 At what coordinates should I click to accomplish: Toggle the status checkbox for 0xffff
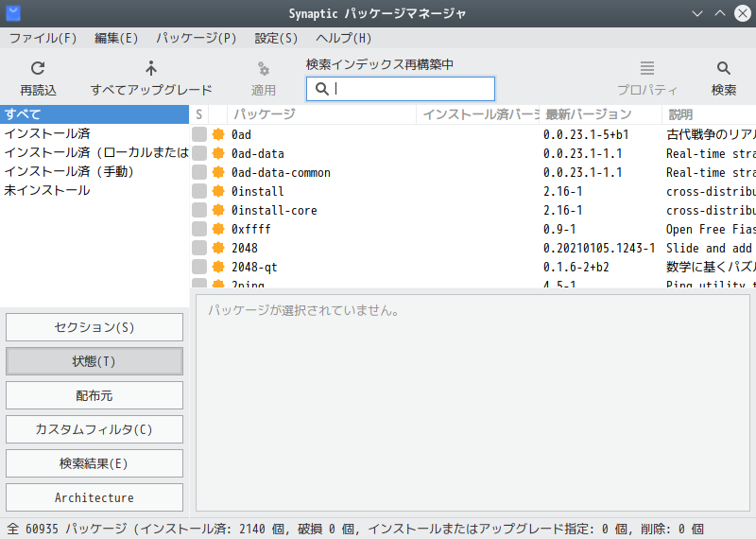coord(199,229)
